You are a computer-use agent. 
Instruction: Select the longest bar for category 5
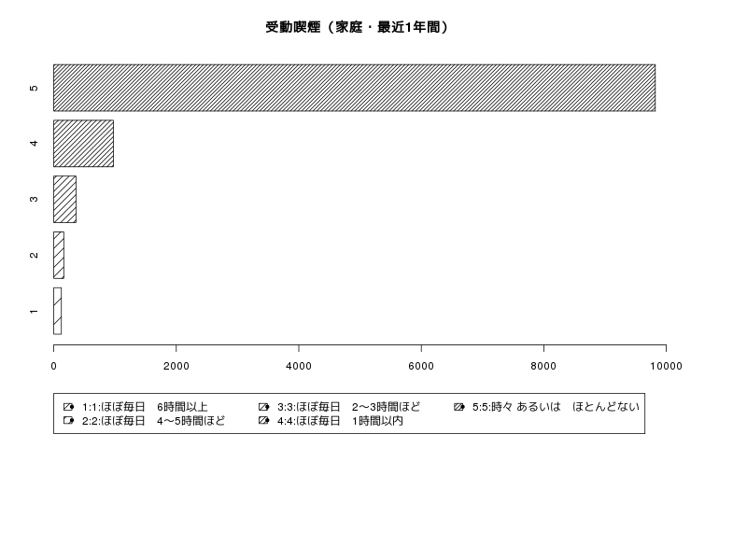(x=355, y=88)
